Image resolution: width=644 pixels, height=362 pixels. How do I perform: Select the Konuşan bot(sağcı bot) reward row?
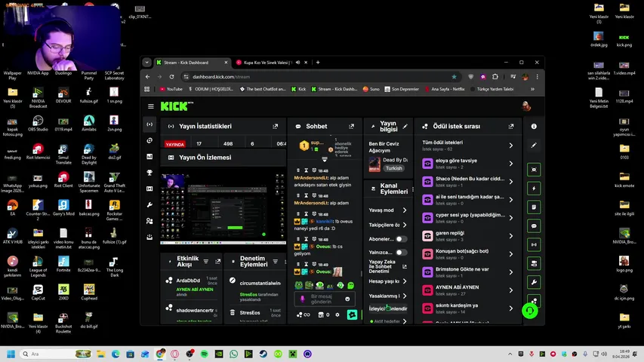468,254
